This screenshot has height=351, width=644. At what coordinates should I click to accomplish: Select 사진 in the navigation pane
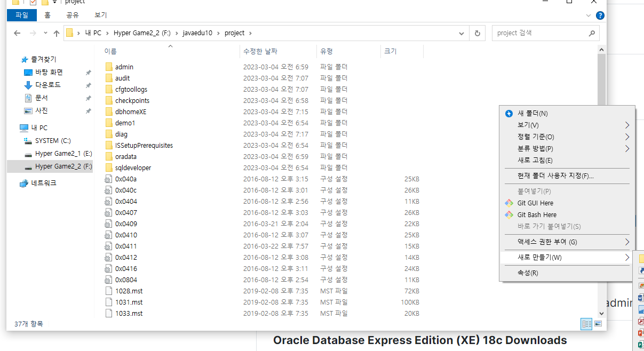click(42, 110)
